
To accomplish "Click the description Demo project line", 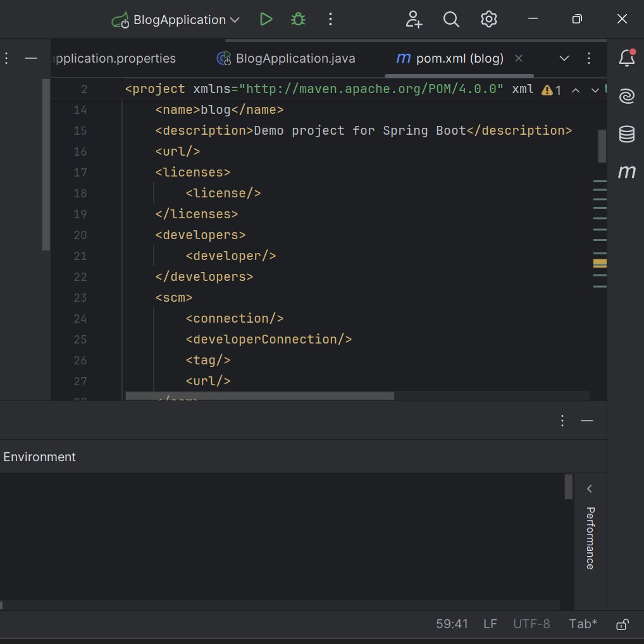I will [364, 130].
